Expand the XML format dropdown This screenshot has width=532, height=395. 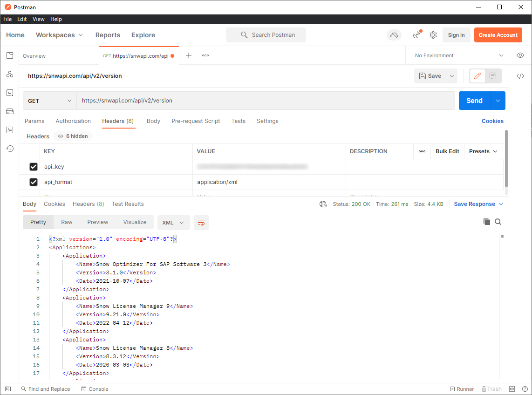coord(173,223)
